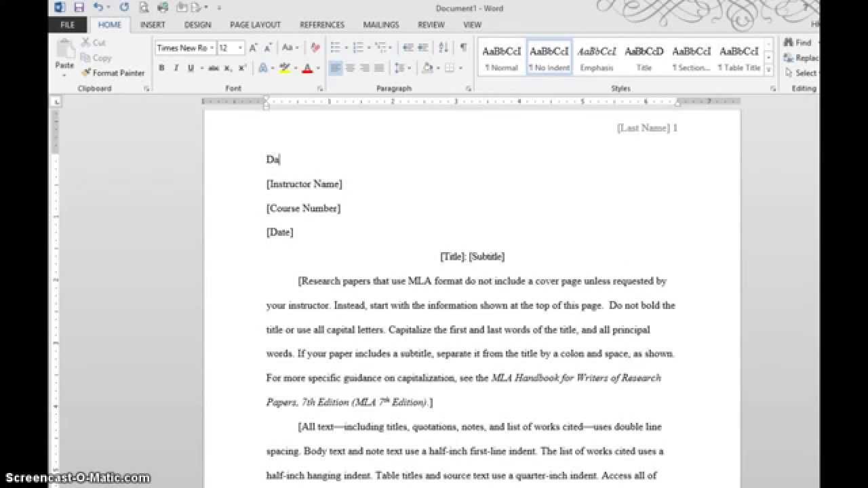Expand the Styles gallery
Screen dimensions: 868x488
(x=768, y=70)
